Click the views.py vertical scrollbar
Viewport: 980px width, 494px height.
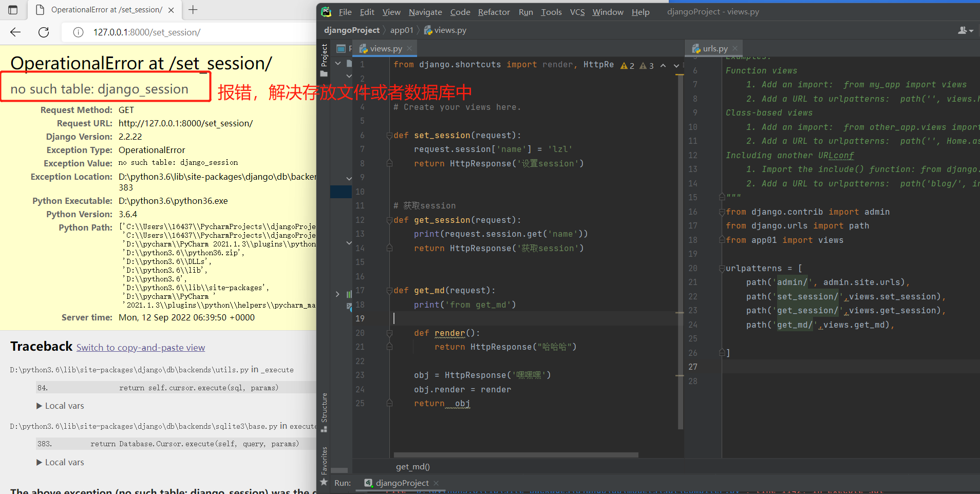(680, 252)
